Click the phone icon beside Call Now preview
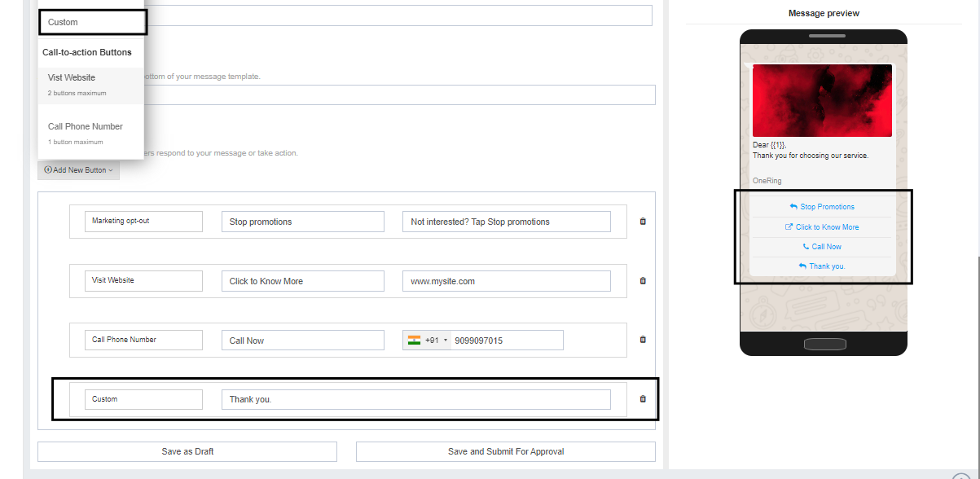This screenshot has height=479, width=980. [806, 247]
